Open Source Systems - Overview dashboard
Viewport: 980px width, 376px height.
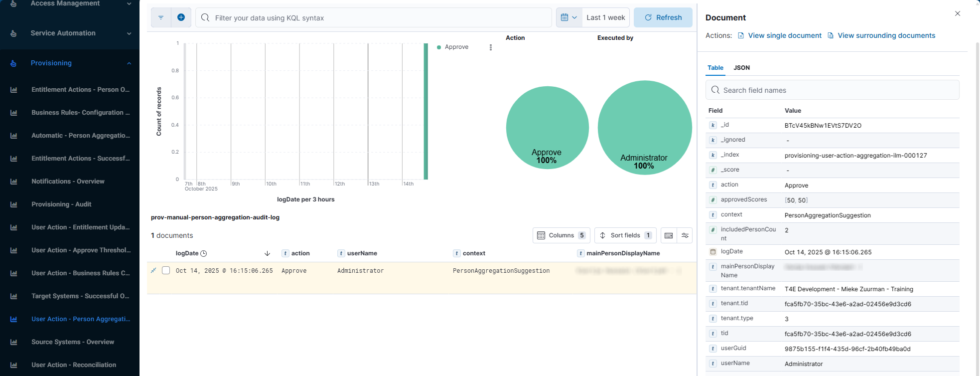point(73,342)
